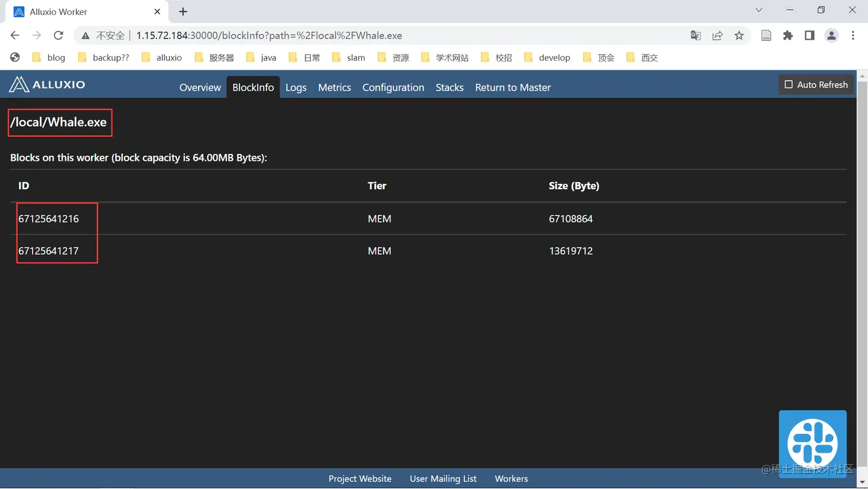The height and width of the screenshot is (489, 868).
Task: Open the user profile icon
Action: 831,36
